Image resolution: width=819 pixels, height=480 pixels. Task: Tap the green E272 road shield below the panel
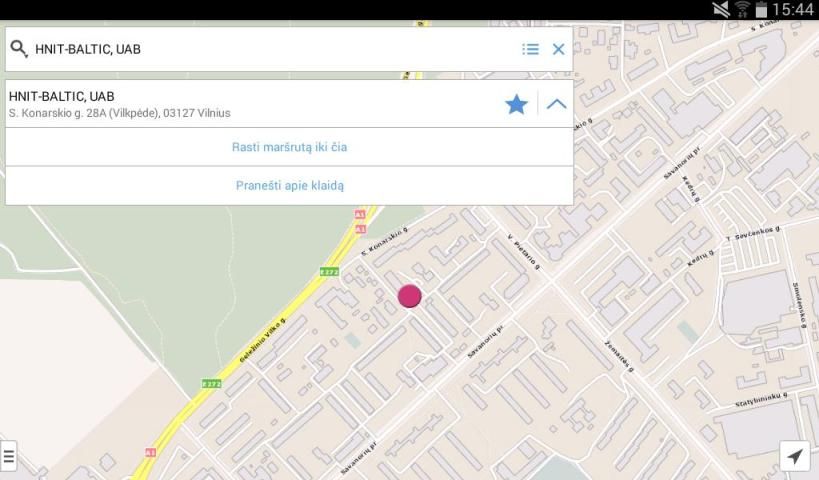(329, 272)
